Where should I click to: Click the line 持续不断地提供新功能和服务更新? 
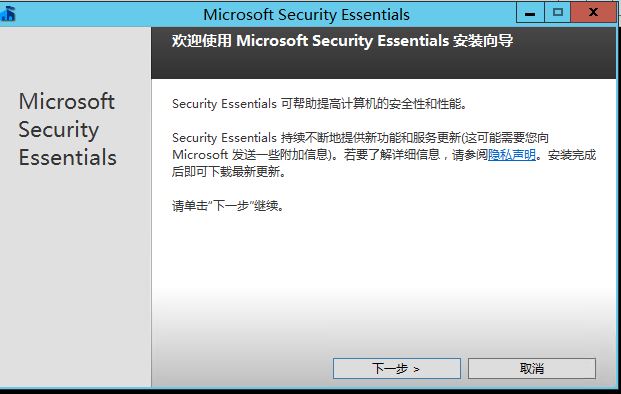360,138
